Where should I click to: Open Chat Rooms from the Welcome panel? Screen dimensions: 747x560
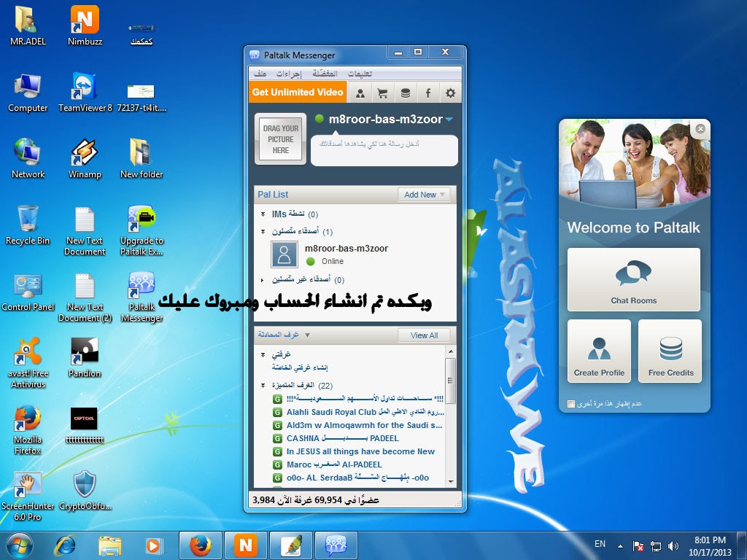(634, 279)
